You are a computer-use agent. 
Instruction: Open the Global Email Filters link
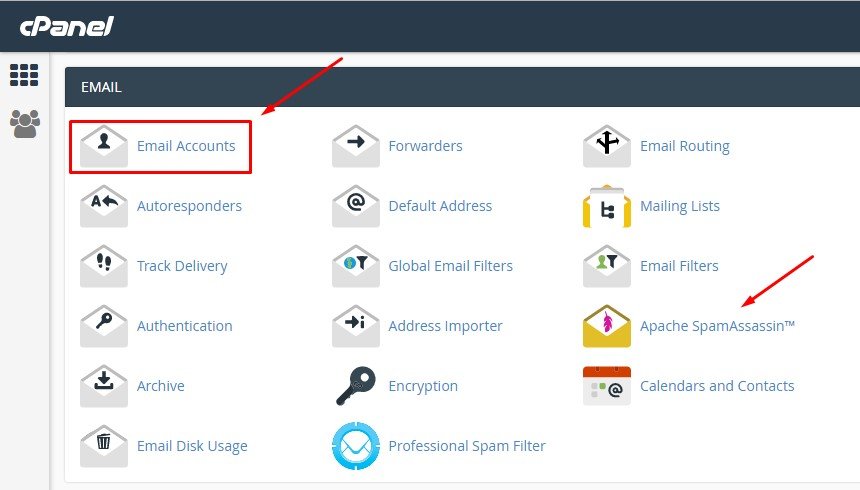click(x=451, y=266)
